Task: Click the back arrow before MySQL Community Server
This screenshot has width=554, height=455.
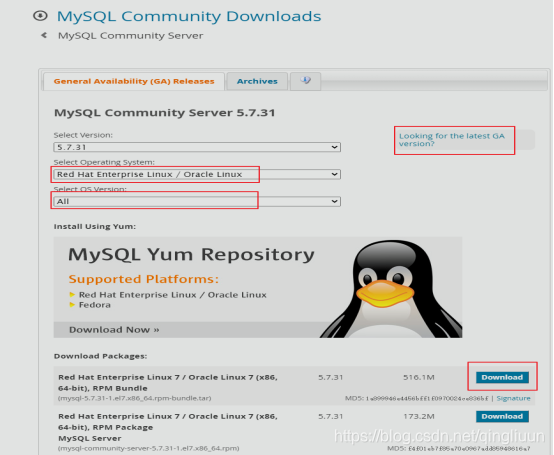Action: coord(44,35)
